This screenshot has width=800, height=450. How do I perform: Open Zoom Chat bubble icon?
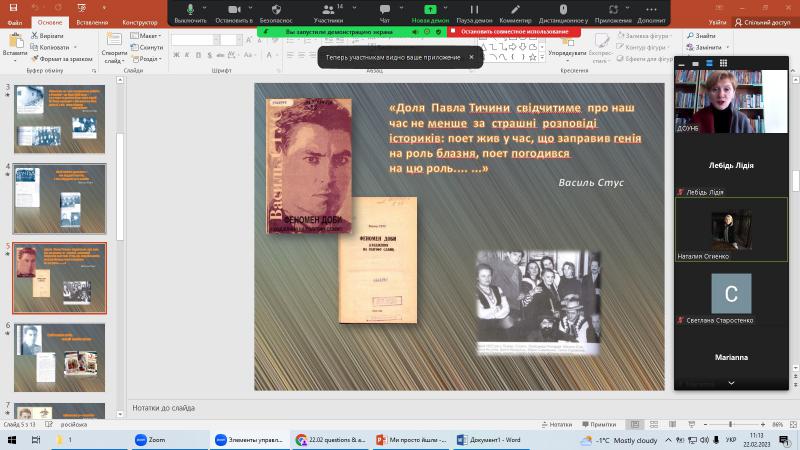pos(385,10)
